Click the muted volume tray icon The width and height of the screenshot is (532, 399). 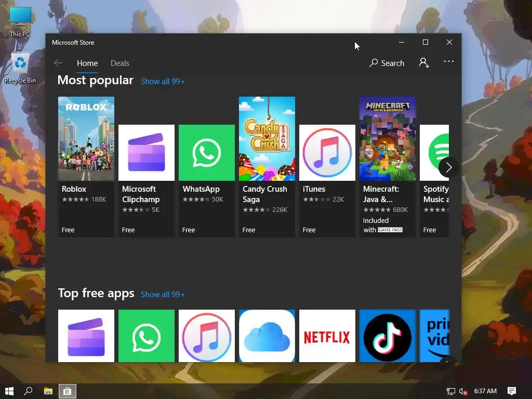tap(463, 392)
